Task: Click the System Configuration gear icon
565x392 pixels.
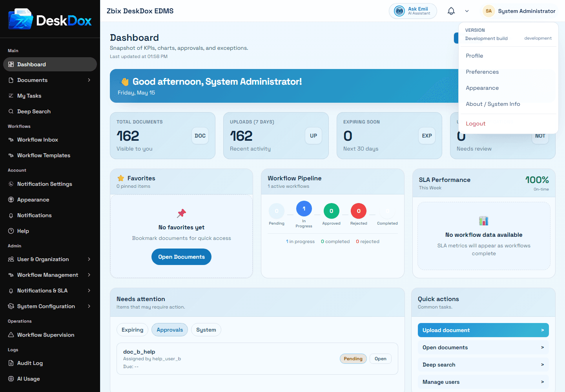Action: (11, 306)
